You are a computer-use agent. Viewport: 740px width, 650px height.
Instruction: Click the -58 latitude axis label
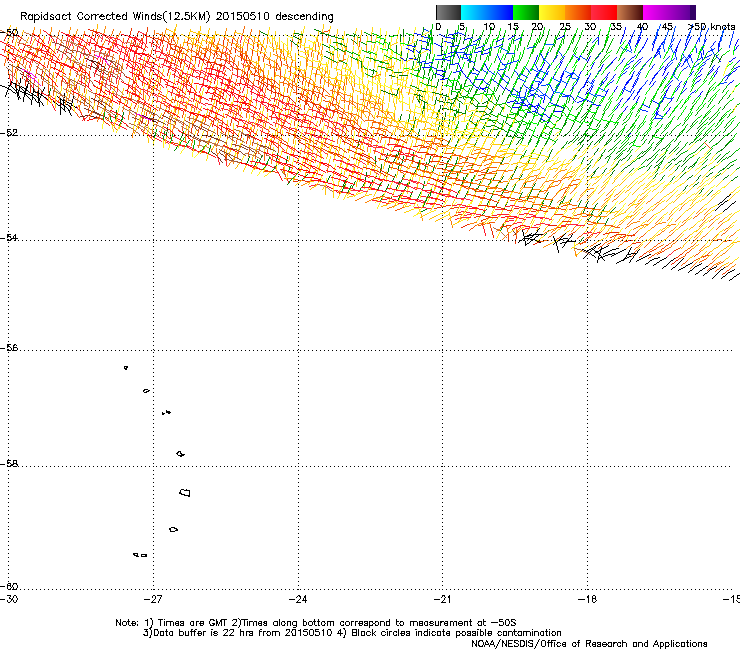point(9,464)
